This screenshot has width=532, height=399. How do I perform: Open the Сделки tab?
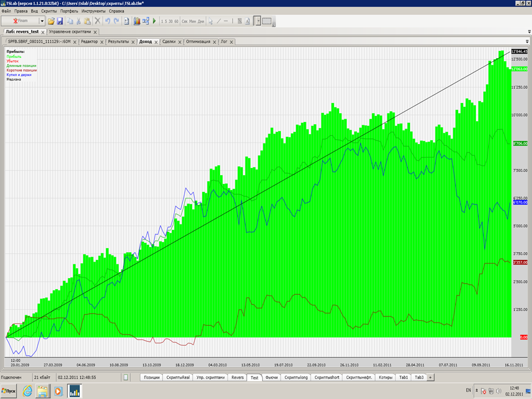pos(169,42)
